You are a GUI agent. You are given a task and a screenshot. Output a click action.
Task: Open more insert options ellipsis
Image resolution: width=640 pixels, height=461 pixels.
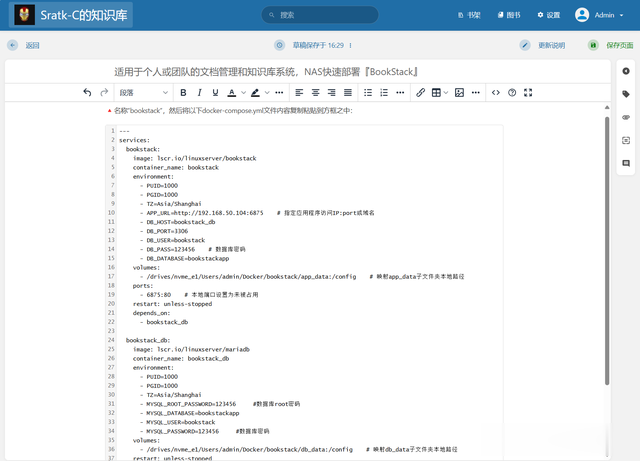[x=476, y=93]
